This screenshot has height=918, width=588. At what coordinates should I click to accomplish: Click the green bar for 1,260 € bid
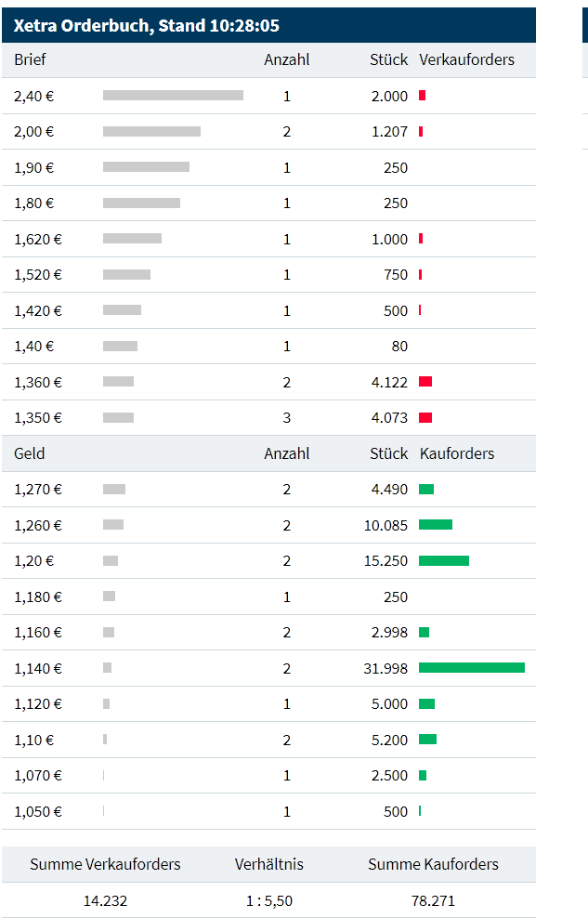pos(435,525)
